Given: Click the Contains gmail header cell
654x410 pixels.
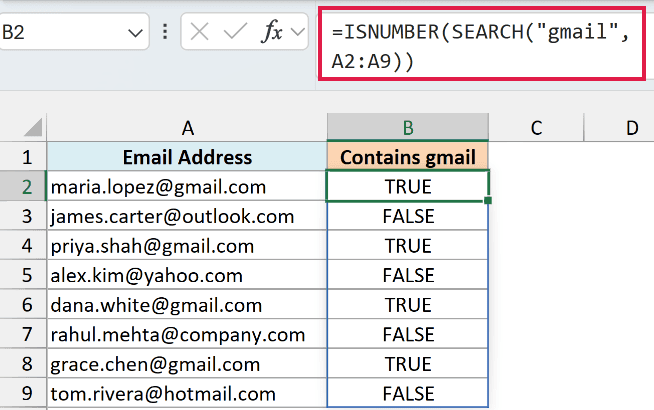Looking at the screenshot, I should tap(408, 157).
